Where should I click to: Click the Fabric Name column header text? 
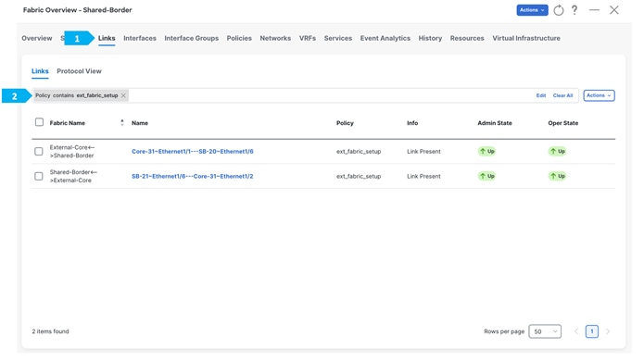point(68,123)
